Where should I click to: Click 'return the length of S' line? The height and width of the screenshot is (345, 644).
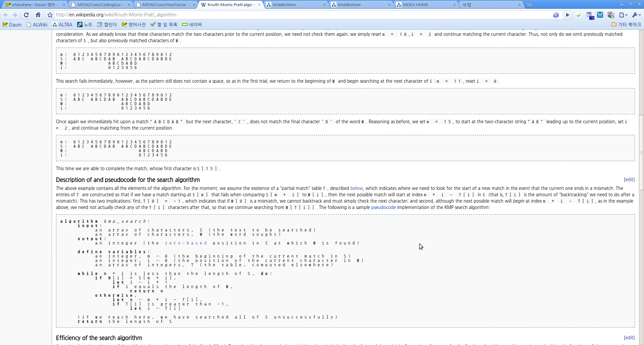coord(125,322)
